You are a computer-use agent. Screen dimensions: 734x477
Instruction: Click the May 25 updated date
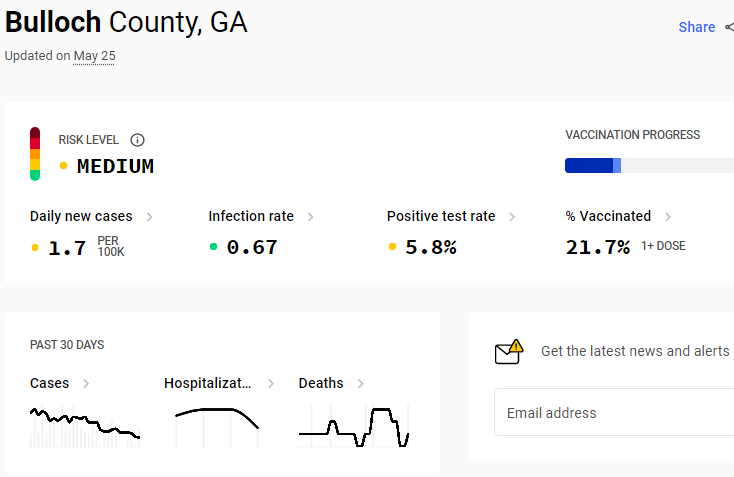pyautogui.click(x=94, y=56)
